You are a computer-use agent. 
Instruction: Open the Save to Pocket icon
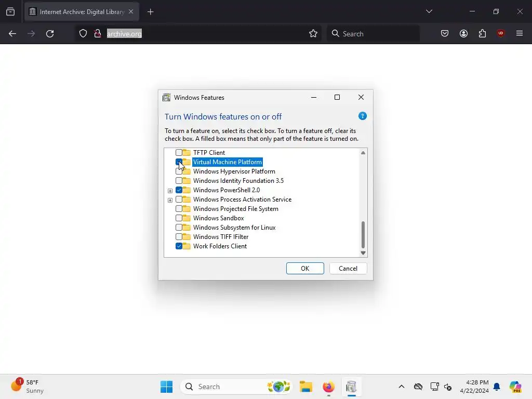(445, 33)
